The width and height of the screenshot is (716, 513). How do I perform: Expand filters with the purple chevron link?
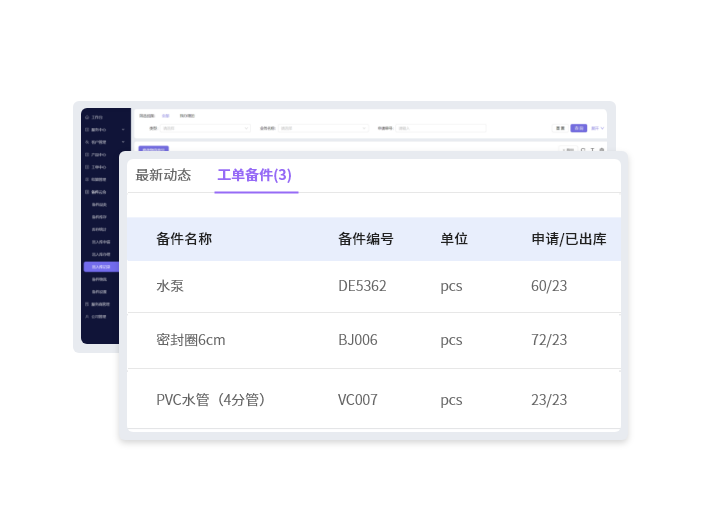point(598,128)
